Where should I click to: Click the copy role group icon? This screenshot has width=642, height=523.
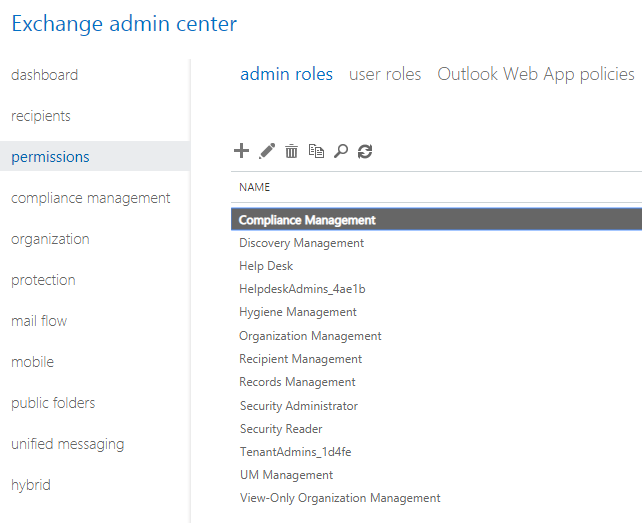click(x=316, y=151)
